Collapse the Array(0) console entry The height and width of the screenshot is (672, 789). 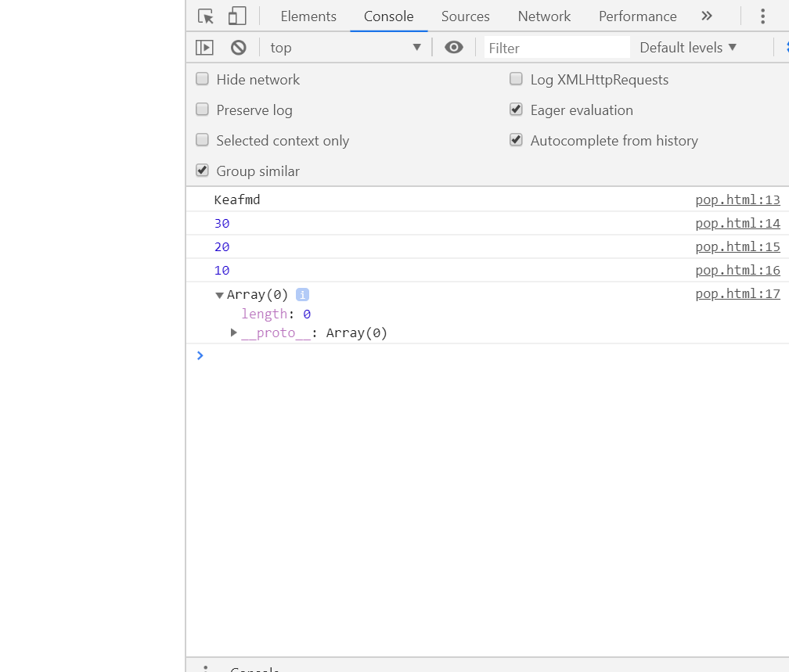219,295
